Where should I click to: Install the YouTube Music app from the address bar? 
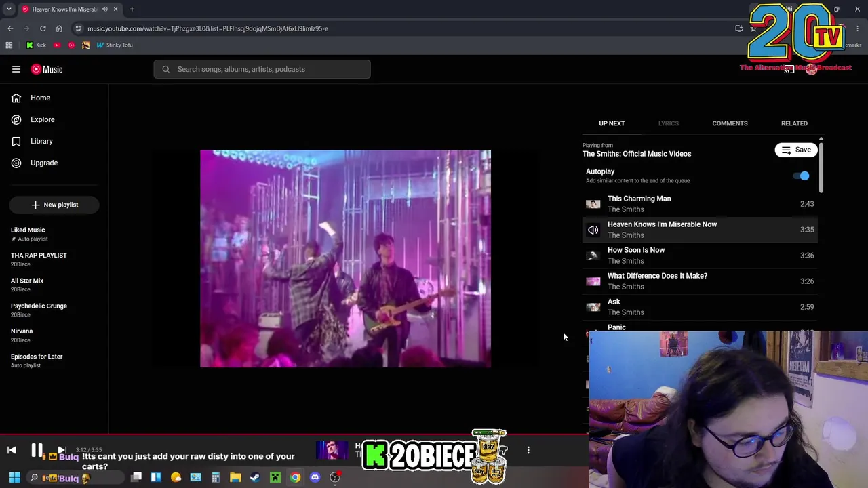pyautogui.click(x=738, y=28)
